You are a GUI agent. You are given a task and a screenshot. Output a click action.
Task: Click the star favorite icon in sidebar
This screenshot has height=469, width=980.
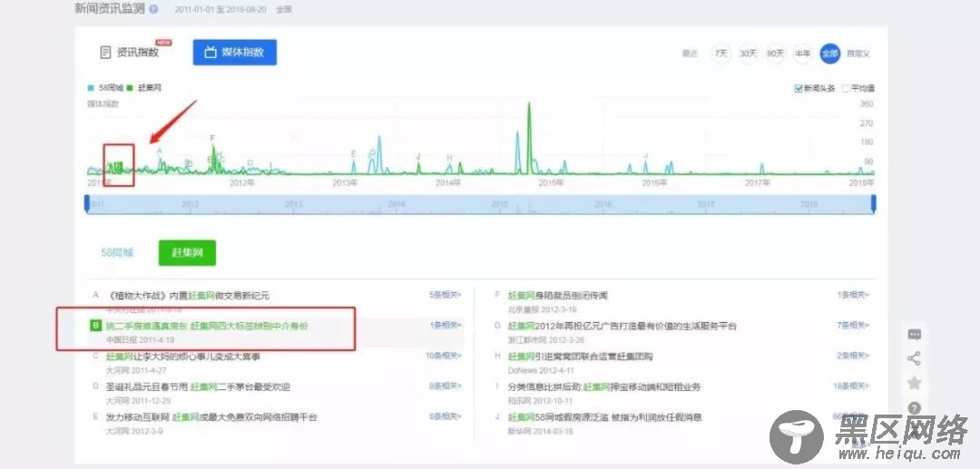pyautogui.click(x=915, y=383)
